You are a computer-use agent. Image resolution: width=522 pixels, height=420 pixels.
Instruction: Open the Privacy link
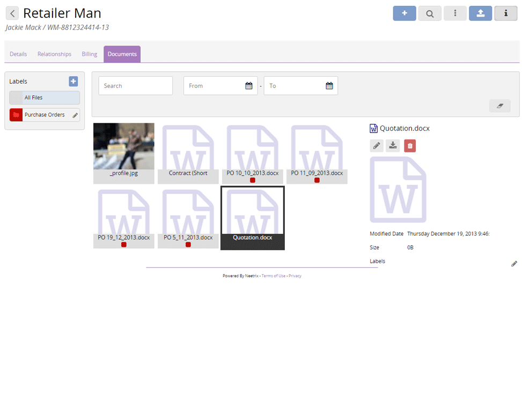[295, 276]
